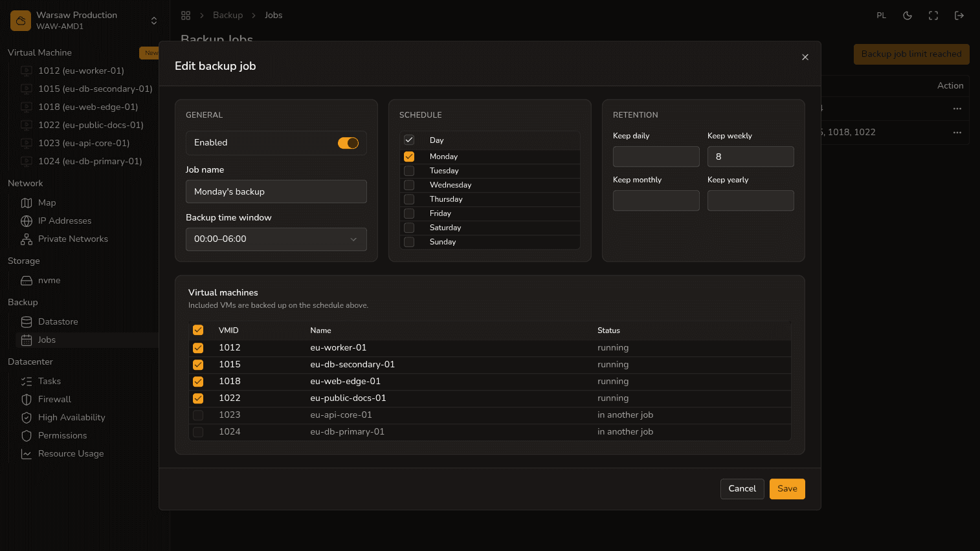Image resolution: width=980 pixels, height=551 pixels.
Task: Uncheck the Monday schedule checkbox
Action: tap(409, 157)
